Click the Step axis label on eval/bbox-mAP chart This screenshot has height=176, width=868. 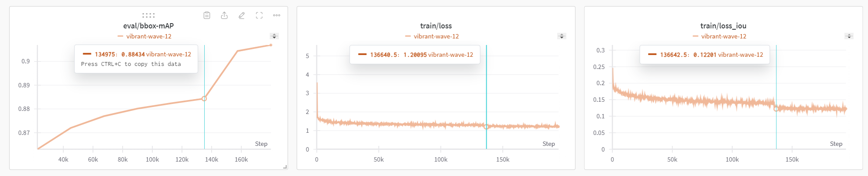tap(261, 144)
